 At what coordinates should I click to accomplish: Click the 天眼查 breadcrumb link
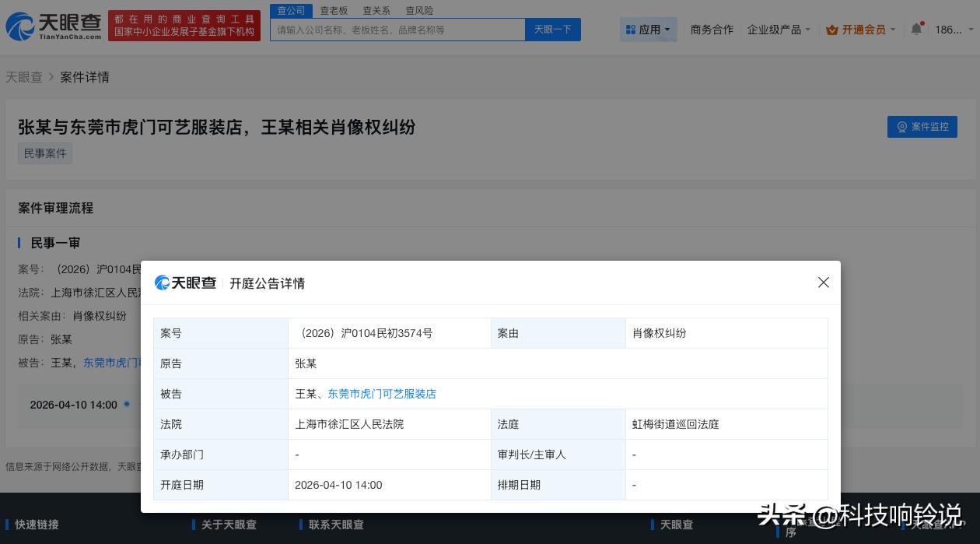tap(24, 77)
